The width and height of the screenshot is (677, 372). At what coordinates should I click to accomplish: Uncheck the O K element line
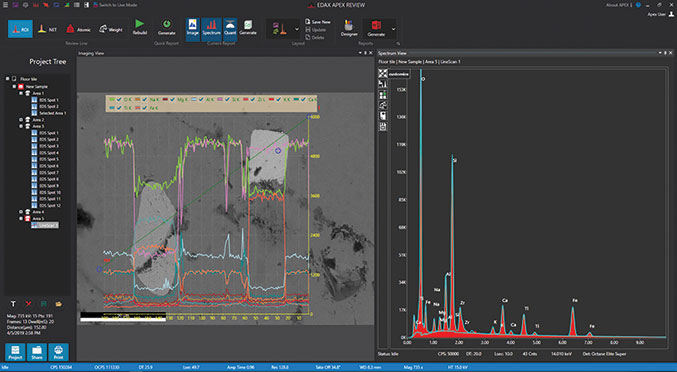119,99
